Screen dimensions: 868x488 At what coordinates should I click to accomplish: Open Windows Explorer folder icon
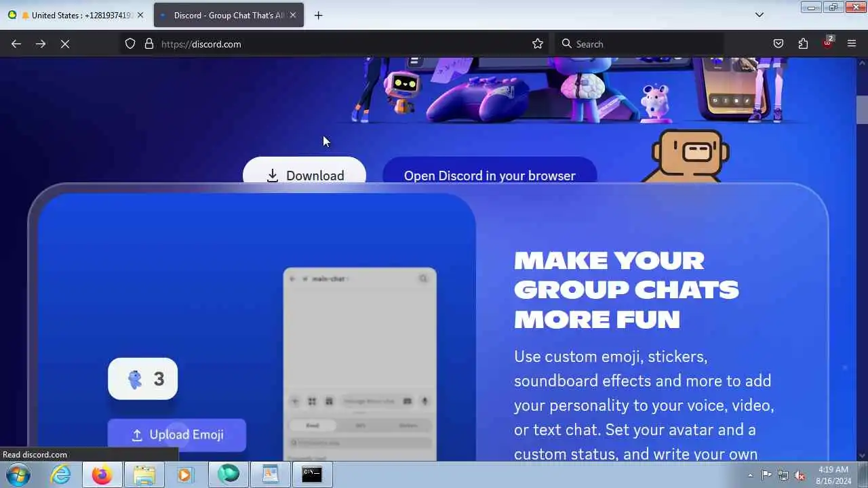pos(144,474)
